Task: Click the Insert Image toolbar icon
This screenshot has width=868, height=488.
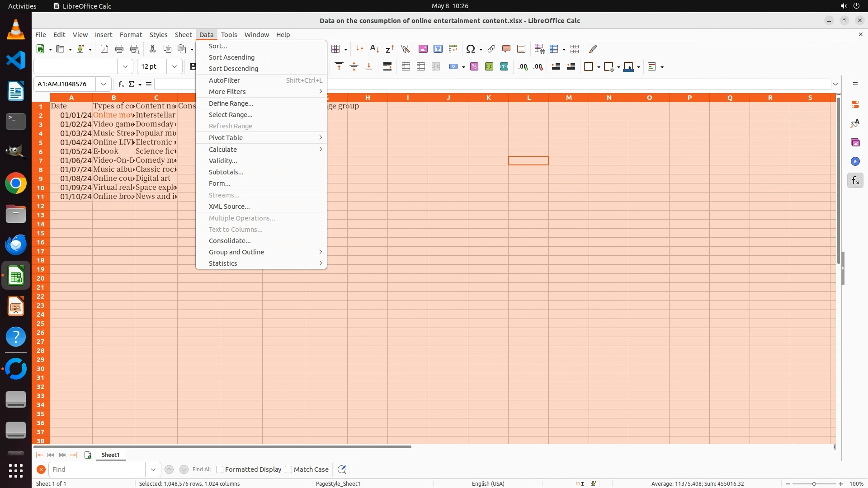Action: click(423, 49)
